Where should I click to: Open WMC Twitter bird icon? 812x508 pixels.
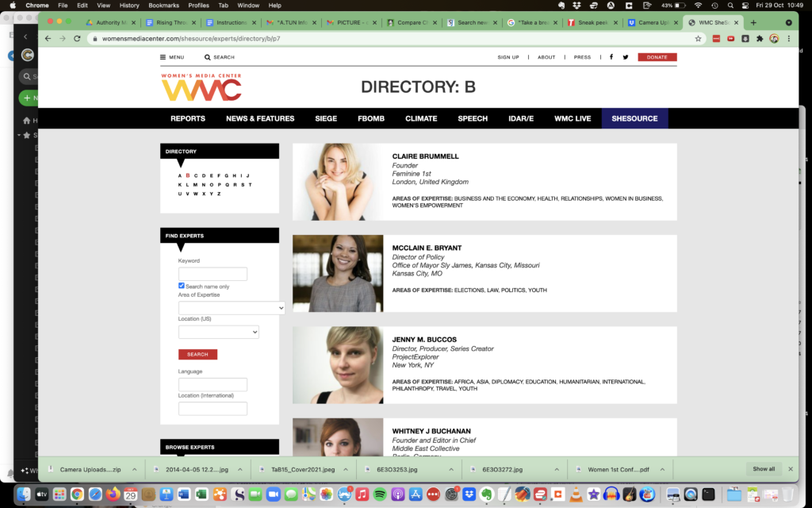(626, 57)
